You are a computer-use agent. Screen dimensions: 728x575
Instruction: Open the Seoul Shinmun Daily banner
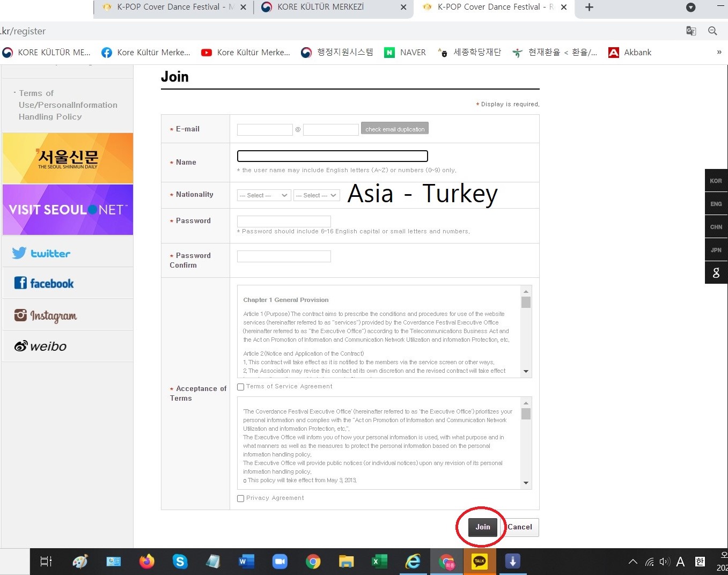(x=68, y=158)
